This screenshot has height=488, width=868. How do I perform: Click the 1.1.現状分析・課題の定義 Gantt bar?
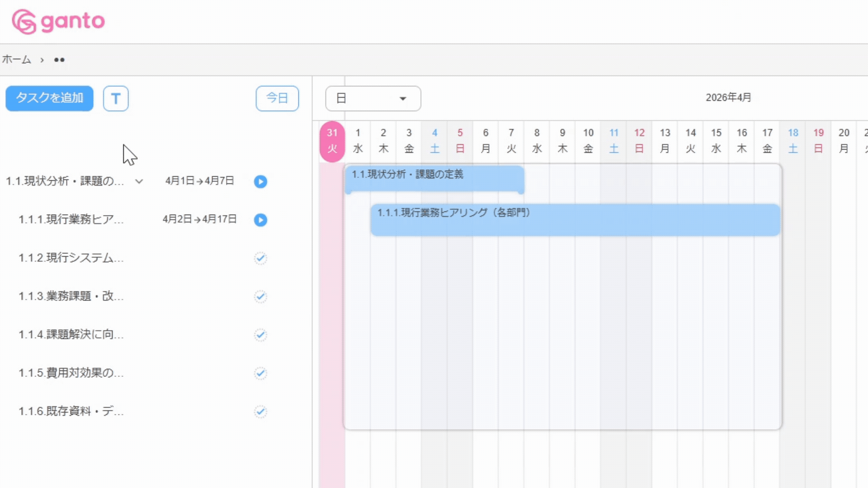434,179
